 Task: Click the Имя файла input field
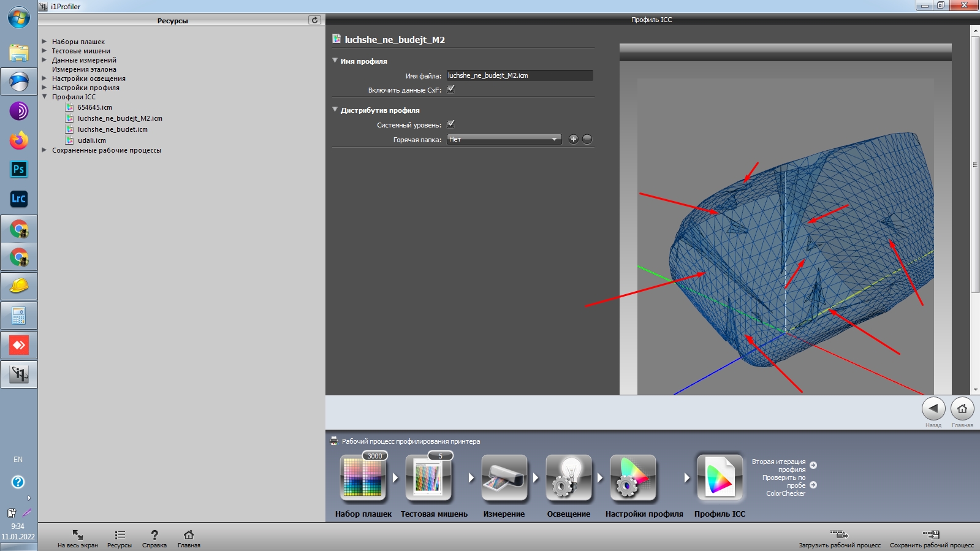point(520,75)
